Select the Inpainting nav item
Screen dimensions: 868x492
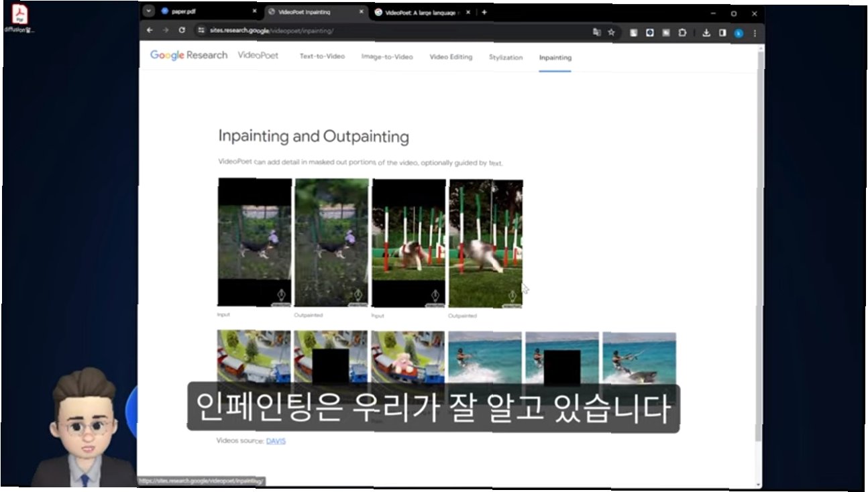[x=555, y=58]
